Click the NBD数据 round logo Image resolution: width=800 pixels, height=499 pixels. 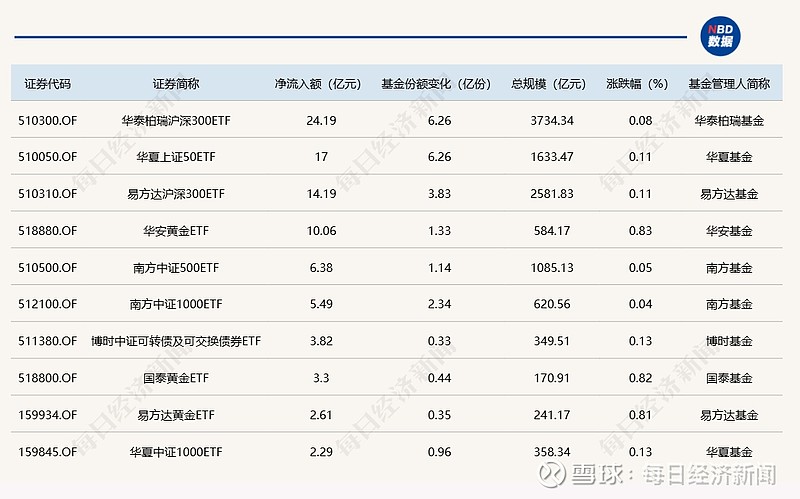tap(720, 37)
